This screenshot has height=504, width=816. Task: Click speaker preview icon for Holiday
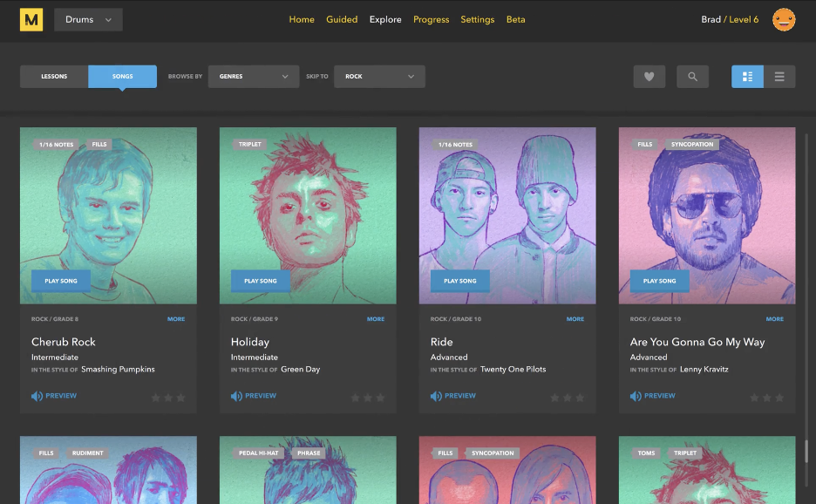point(236,396)
